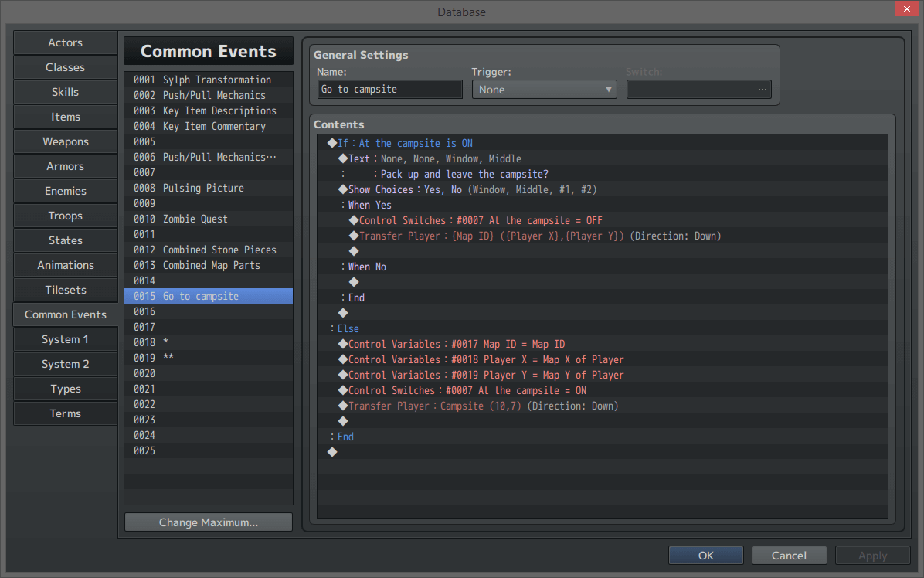Select Control Variables #0019 Player Y line
Screen dimensions: 924x578
[x=603, y=375]
